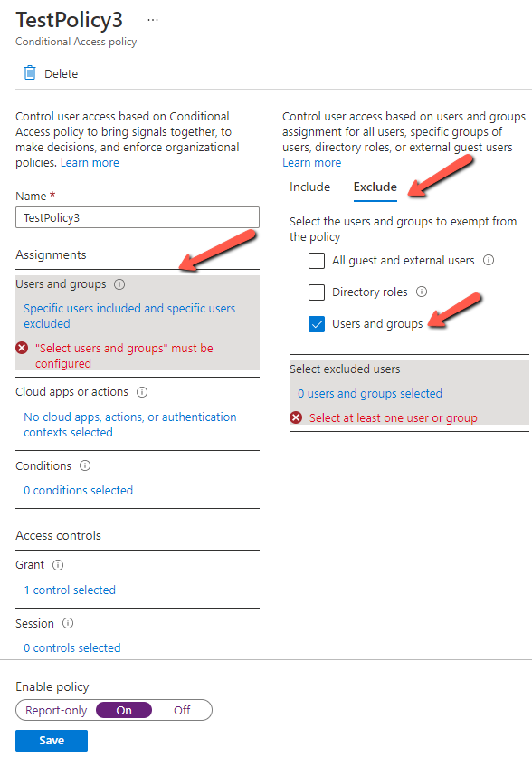Switch to the Include tab
Screen dimensions: 532x767
[310, 187]
